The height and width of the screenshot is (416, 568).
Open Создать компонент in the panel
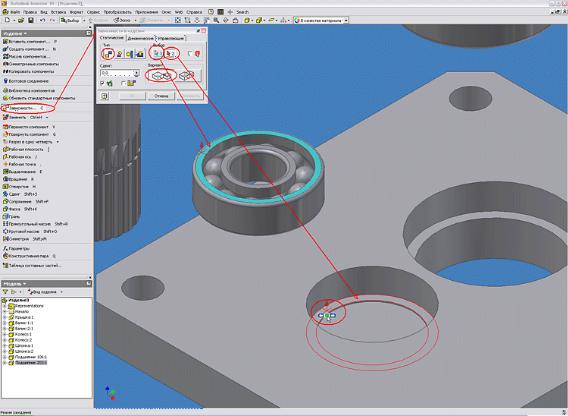(x=29, y=49)
